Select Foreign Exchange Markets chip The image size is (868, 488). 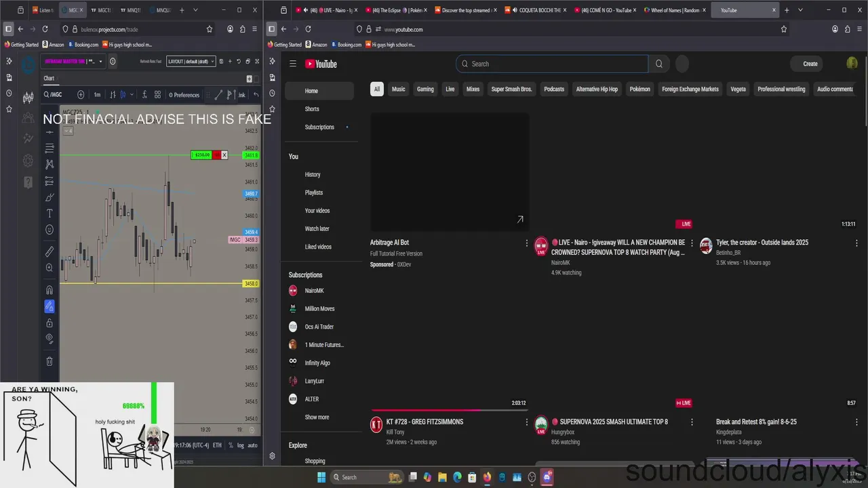[x=690, y=89]
